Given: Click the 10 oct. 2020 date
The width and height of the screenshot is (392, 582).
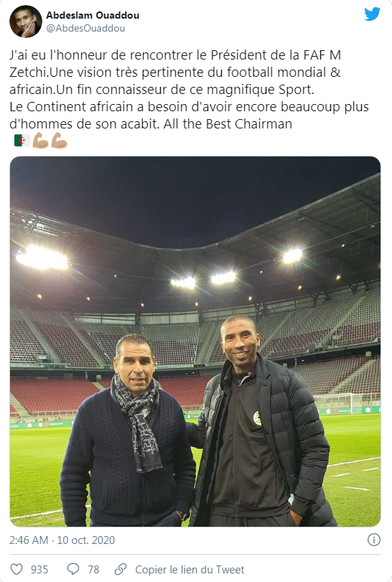Looking at the screenshot, I should [x=85, y=540].
